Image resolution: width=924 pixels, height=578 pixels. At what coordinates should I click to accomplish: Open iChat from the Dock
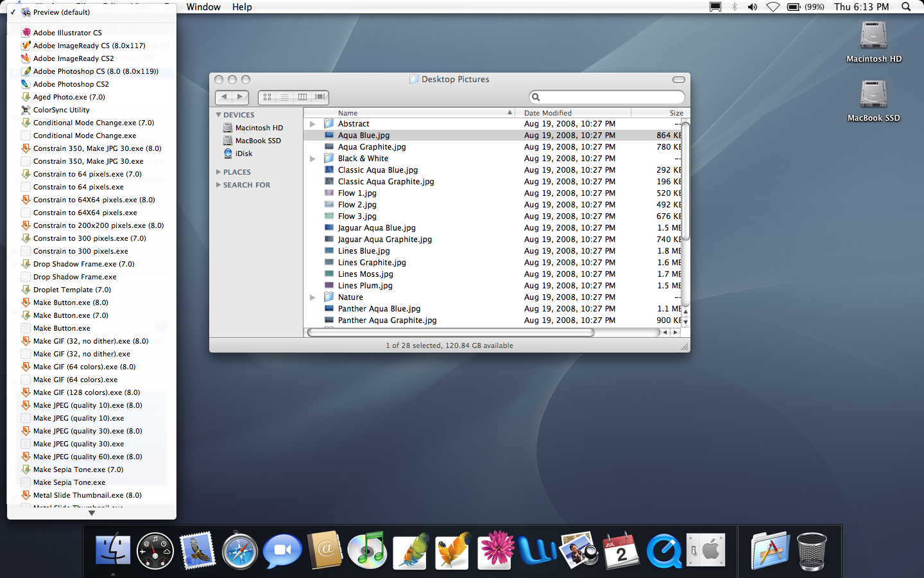pyautogui.click(x=282, y=551)
